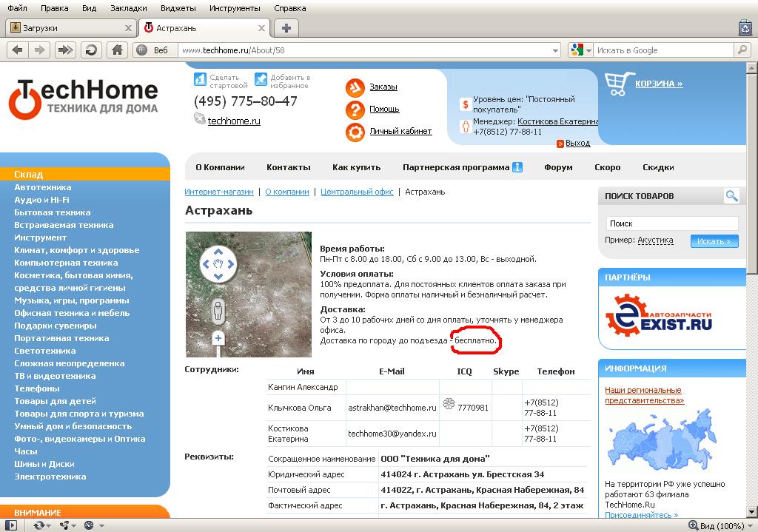Viewport: 758px width, 532px height.
Task: Click the Костикова Екатерина manager link
Action: tap(558, 121)
